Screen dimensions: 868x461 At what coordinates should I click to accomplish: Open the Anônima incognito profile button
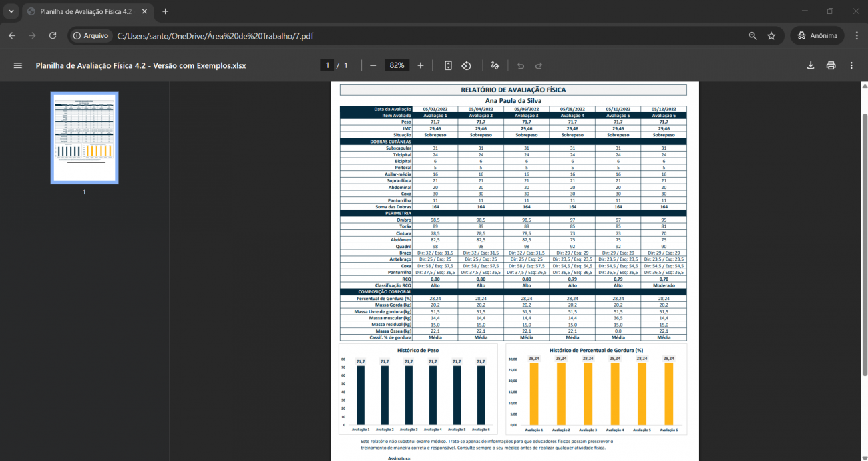tap(817, 36)
